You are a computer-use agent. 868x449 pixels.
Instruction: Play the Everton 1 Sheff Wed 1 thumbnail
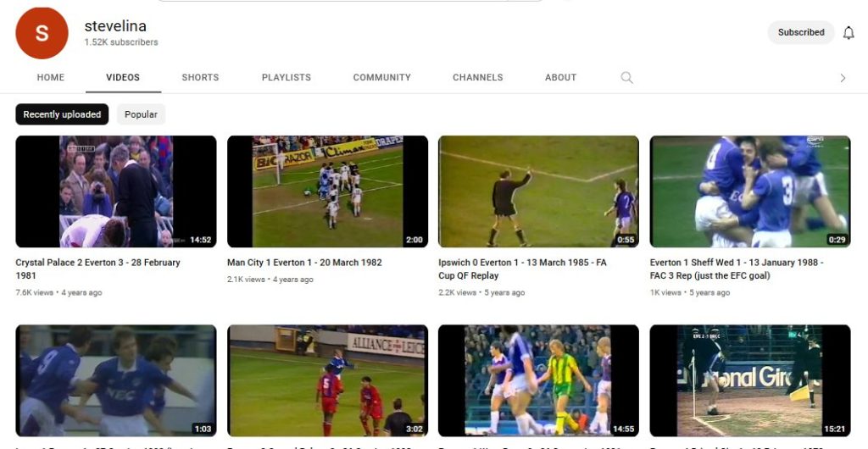pos(749,191)
